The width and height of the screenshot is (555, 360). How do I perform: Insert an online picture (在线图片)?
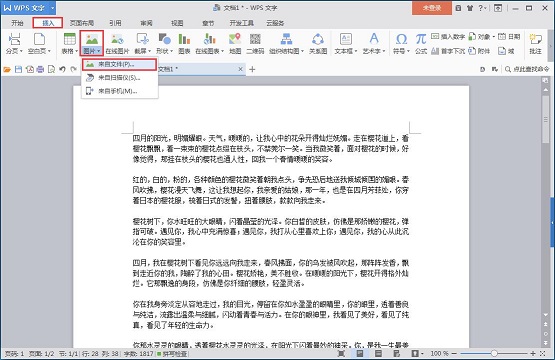[117, 44]
